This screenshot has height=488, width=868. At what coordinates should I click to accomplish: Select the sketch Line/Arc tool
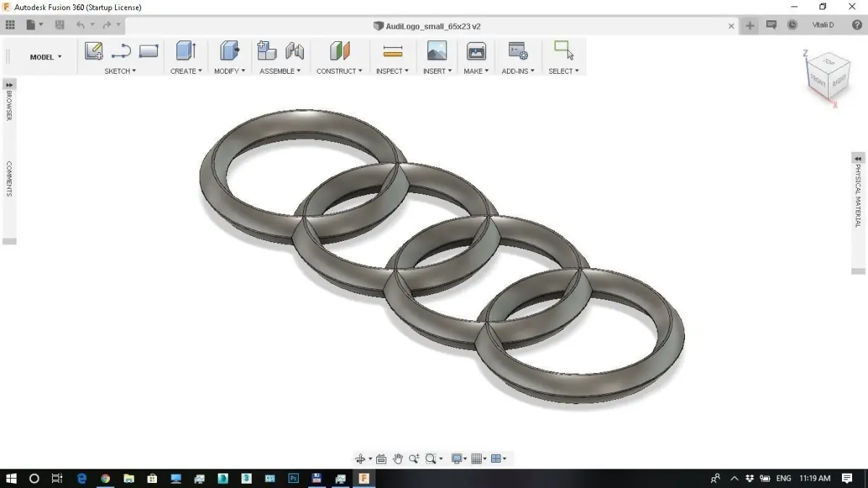[121, 51]
